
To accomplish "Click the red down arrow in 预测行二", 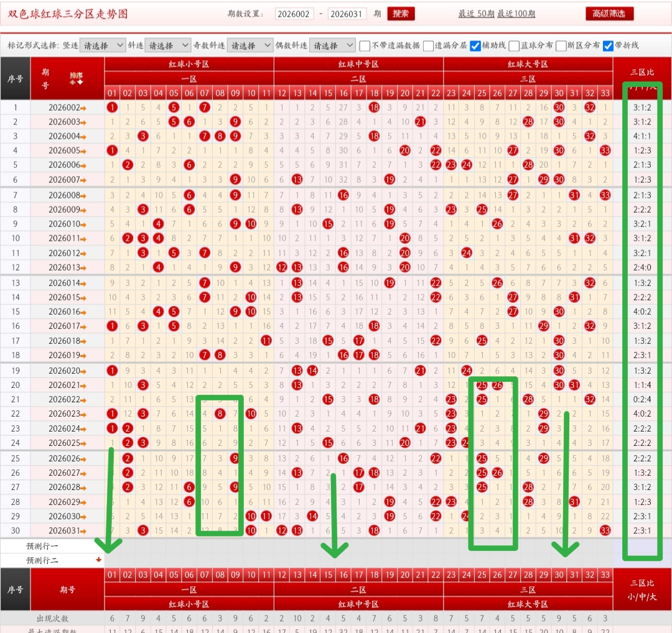I will pos(98,560).
